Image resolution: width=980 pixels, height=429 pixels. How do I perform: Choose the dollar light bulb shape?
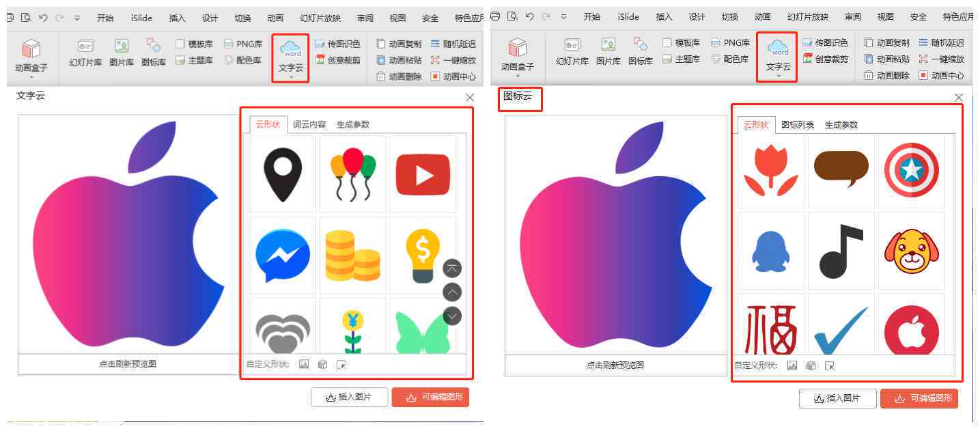pyautogui.click(x=423, y=255)
